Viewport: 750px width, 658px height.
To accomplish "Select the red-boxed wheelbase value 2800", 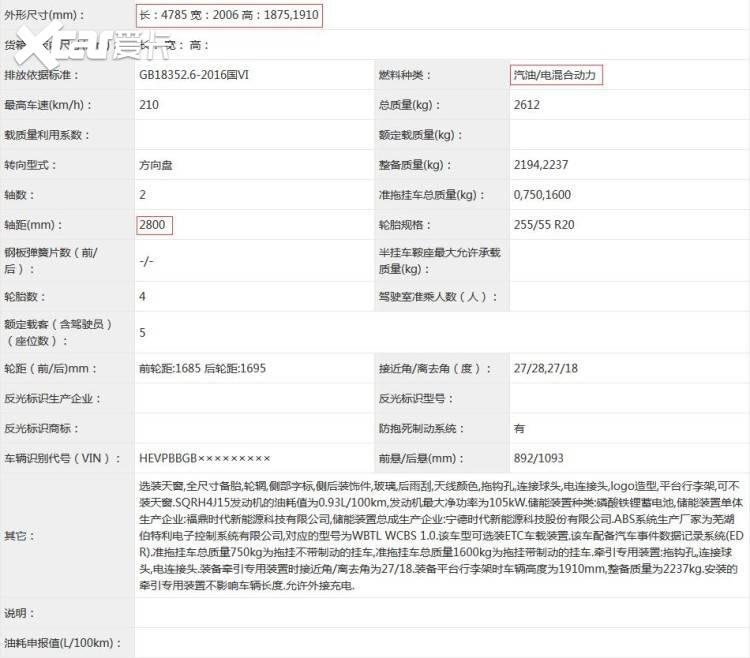I will 154,225.
